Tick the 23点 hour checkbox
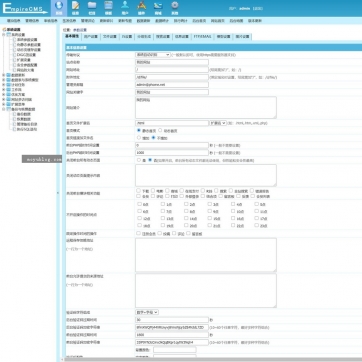 click(256, 226)
